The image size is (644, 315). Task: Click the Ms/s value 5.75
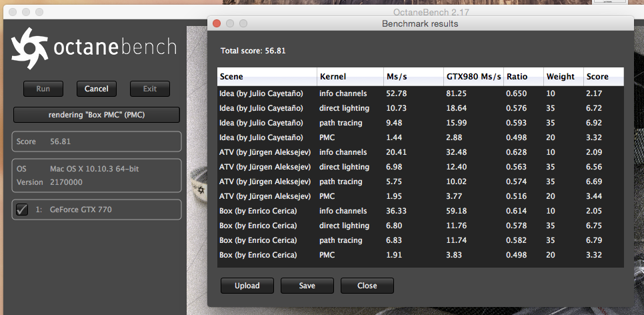pos(394,182)
